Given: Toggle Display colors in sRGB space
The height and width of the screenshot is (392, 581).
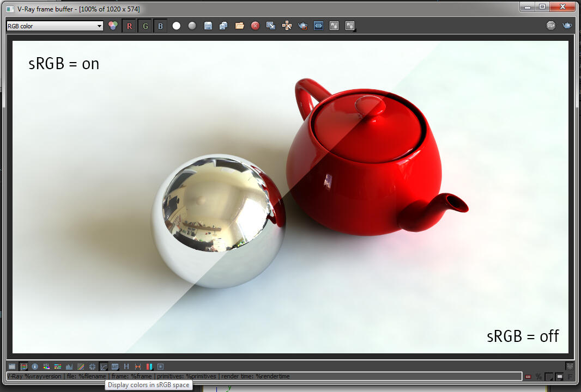Looking at the screenshot, I should (x=104, y=366).
